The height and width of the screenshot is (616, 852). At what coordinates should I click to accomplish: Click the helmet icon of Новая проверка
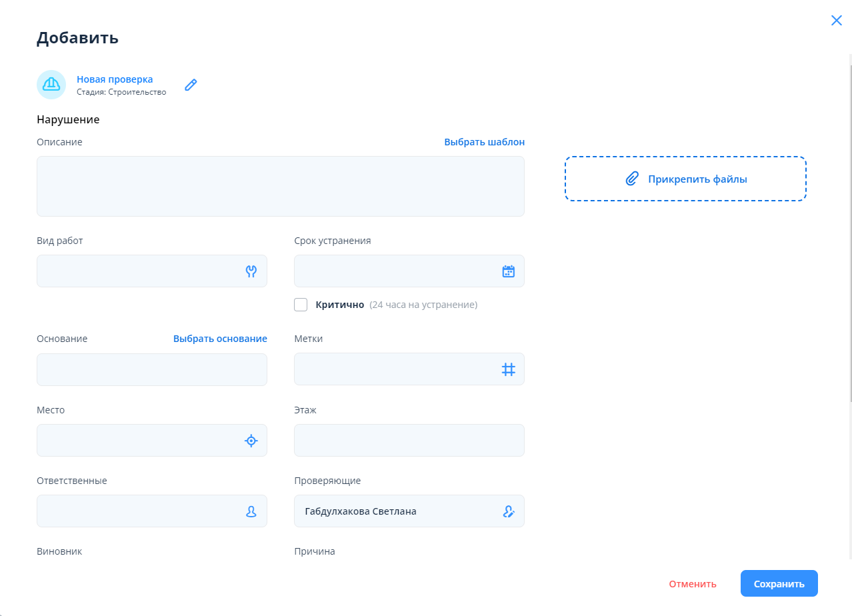(x=51, y=85)
